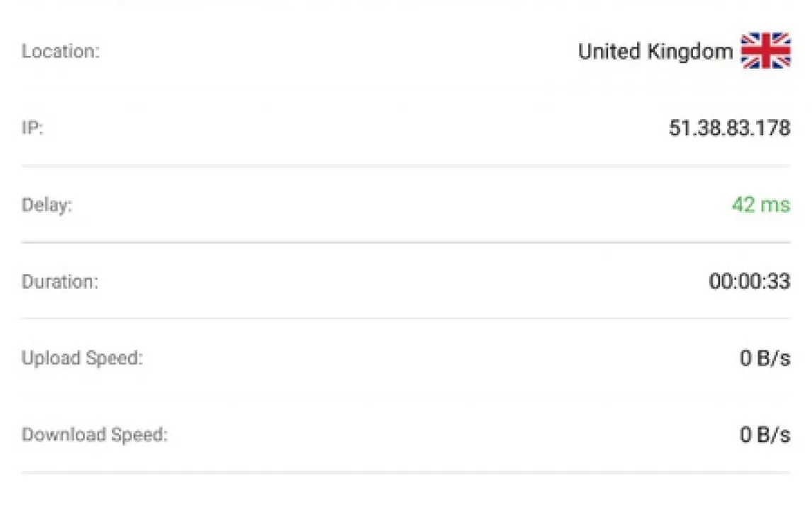Click the Duration label
Screen dimensions: 812x507
click(x=60, y=282)
